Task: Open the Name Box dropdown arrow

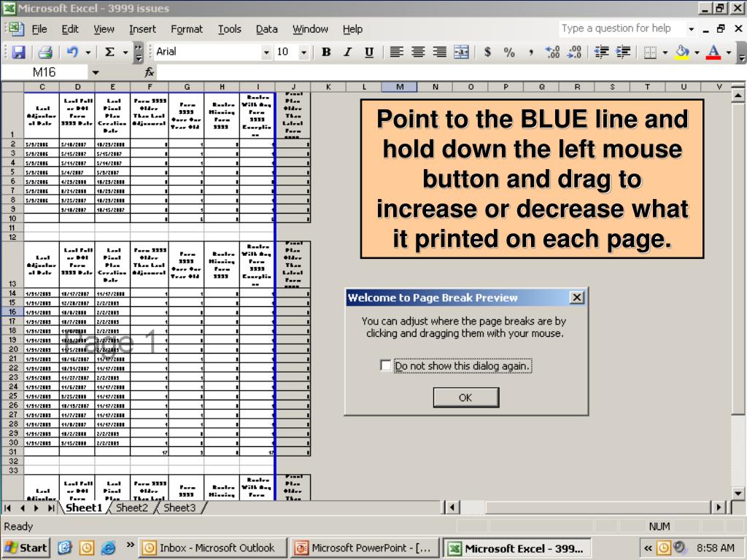Action: point(96,72)
